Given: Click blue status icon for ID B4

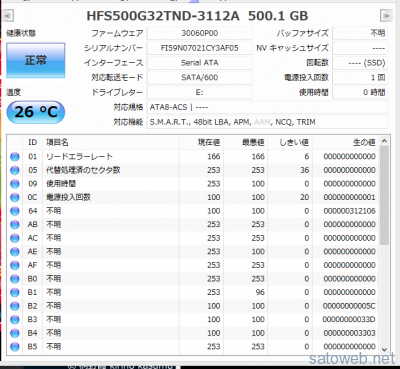Looking at the screenshot, I should point(15,333).
